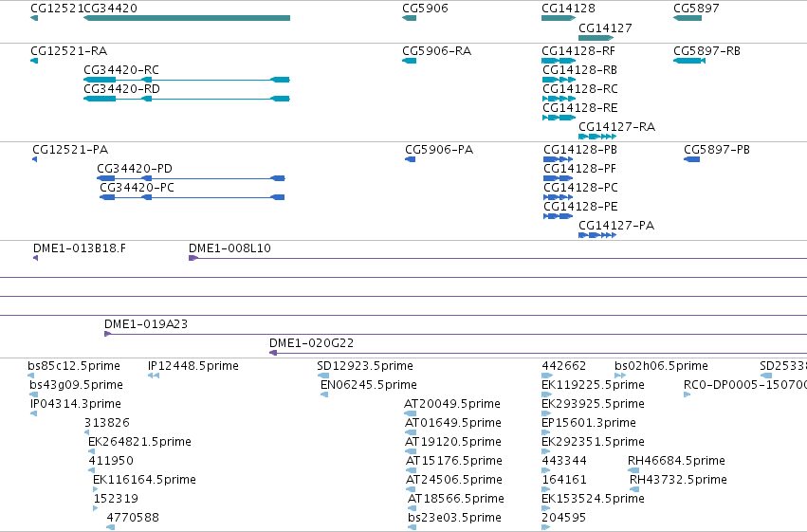Click feature 313826
This screenshot has height=532, width=807.
coord(86,432)
